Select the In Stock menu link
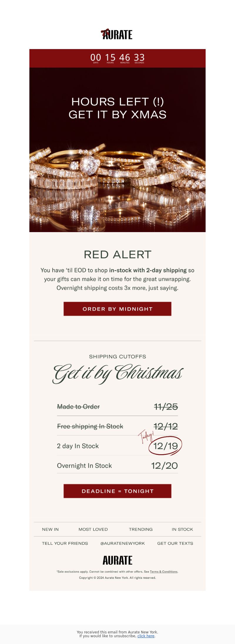235x644 pixels. pyautogui.click(x=182, y=529)
